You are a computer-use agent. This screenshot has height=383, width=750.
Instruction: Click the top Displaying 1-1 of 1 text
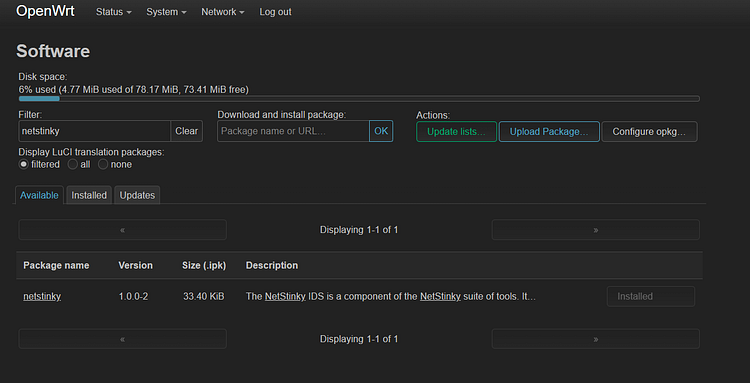click(359, 230)
